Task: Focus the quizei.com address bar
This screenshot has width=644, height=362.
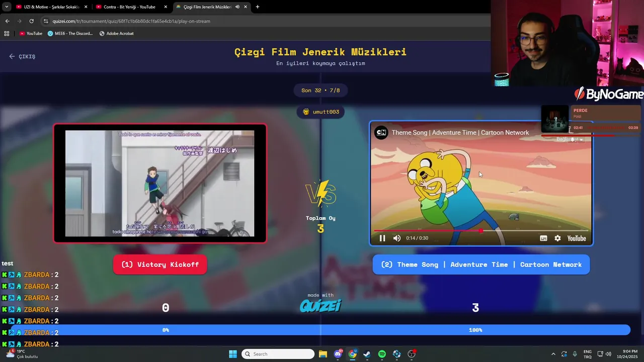Action: (x=264, y=21)
